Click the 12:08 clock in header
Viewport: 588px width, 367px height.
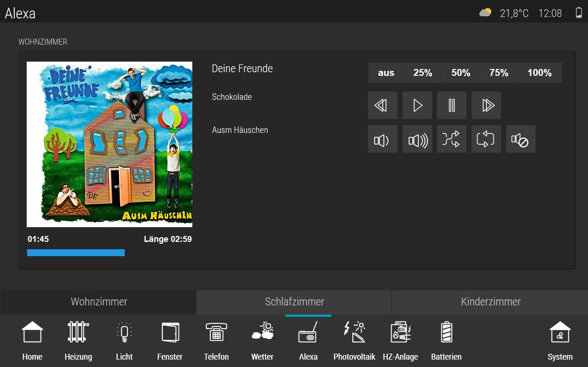(x=550, y=13)
